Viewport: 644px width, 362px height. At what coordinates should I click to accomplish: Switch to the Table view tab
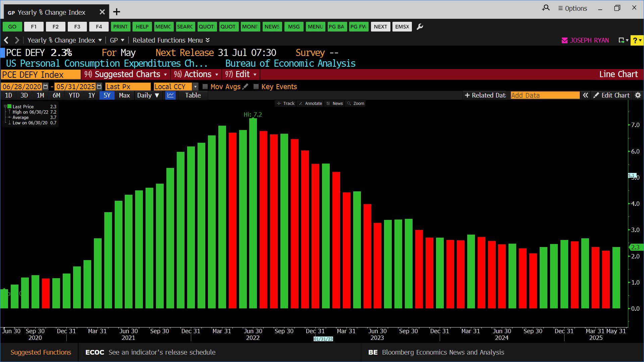[x=193, y=96]
